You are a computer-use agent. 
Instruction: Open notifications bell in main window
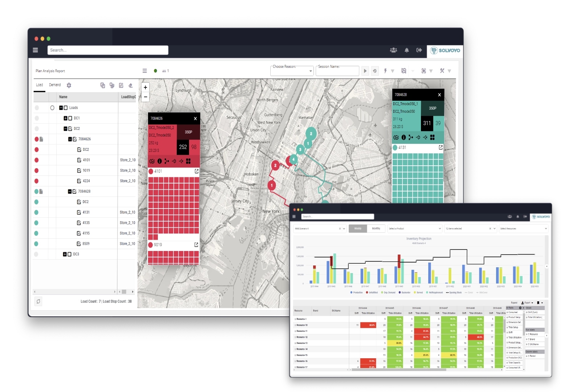click(407, 50)
